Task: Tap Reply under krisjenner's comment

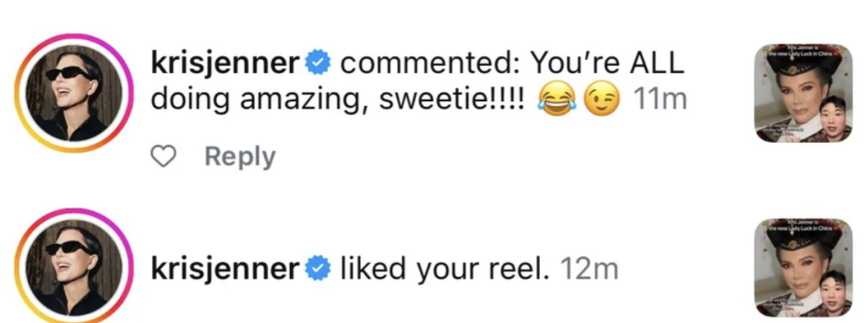Action: point(240,157)
